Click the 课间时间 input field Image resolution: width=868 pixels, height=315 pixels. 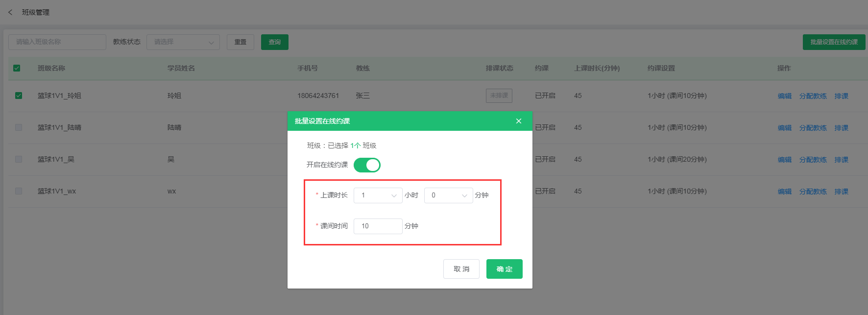coord(378,226)
